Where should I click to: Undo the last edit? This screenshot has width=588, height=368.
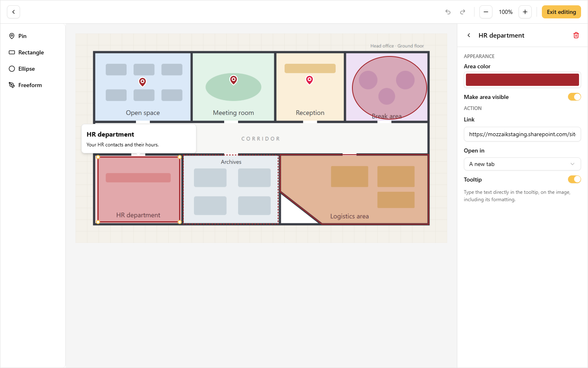pyautogui.click(x=448, y=12)
